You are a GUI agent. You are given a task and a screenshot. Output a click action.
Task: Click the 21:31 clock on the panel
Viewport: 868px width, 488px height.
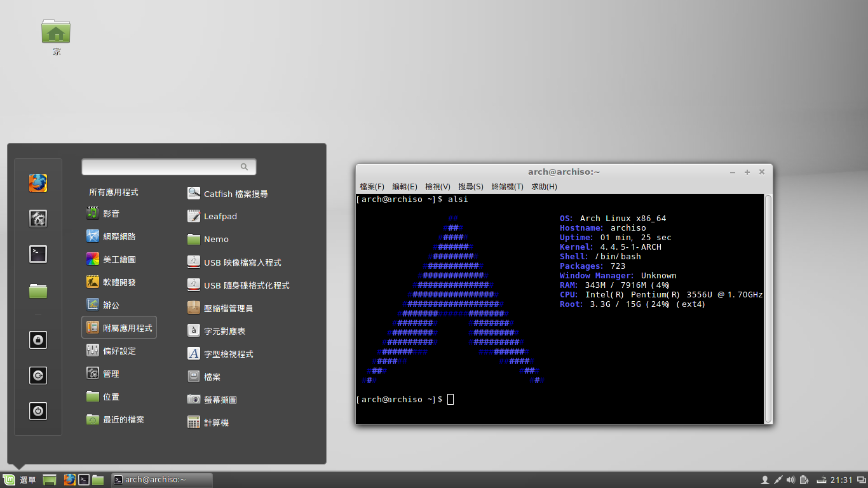point(841,480)
